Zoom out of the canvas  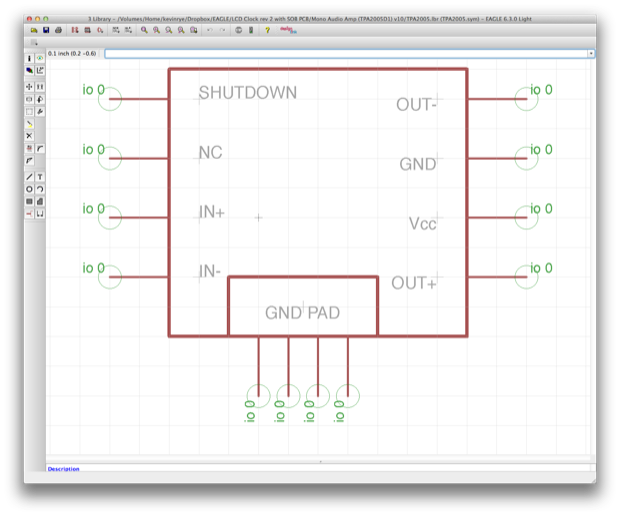click(x=169, y=30)
